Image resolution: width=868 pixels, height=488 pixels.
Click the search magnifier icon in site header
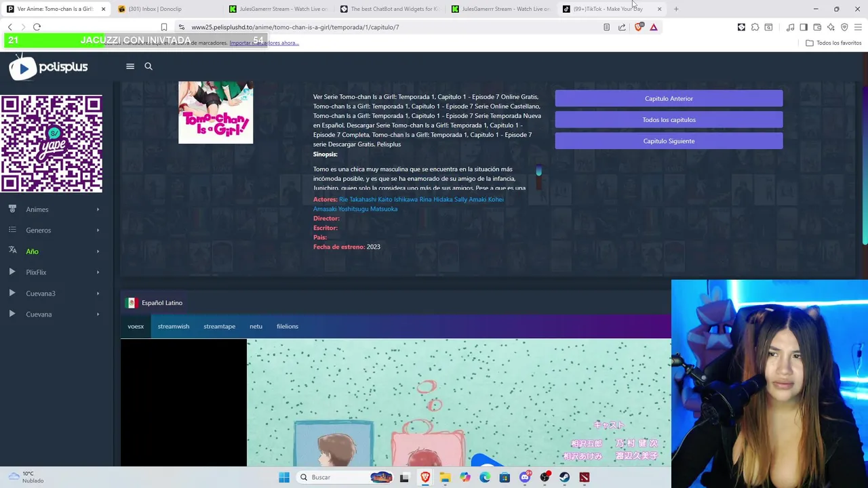point(149,66)
